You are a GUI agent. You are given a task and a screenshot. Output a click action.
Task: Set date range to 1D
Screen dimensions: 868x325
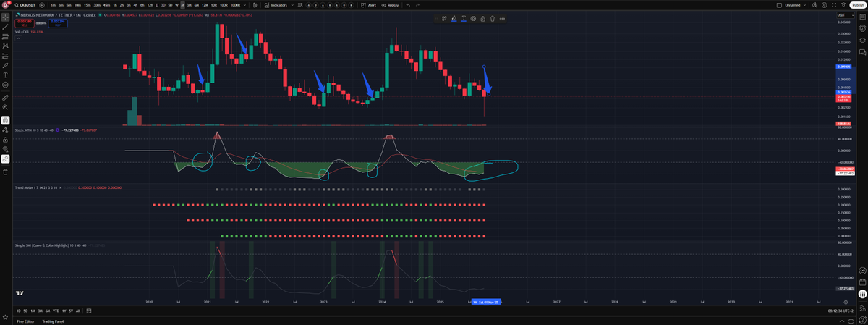[x=19, y=311]
